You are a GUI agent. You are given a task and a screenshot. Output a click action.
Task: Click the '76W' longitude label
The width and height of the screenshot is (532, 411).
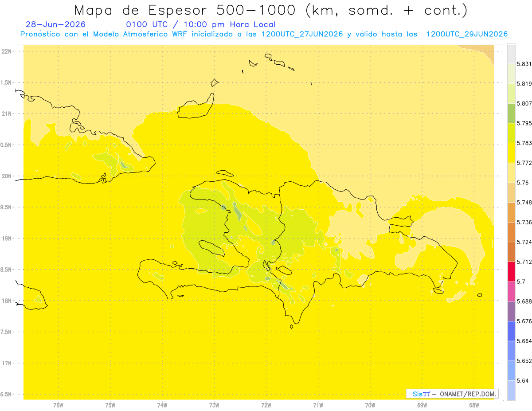tap(58, 405)
